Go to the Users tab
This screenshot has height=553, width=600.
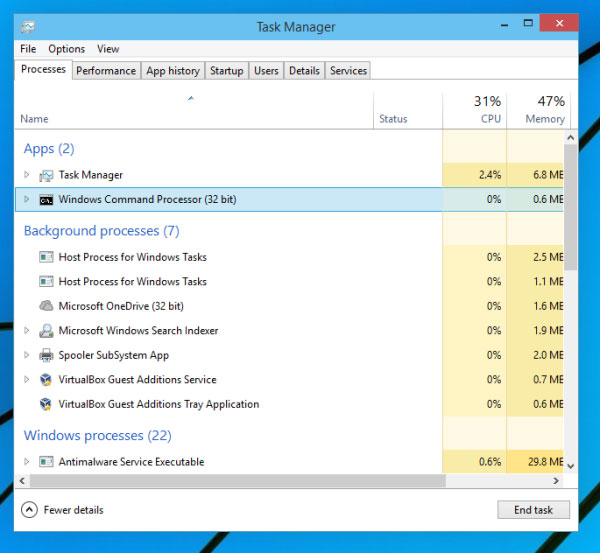(266, 71)
